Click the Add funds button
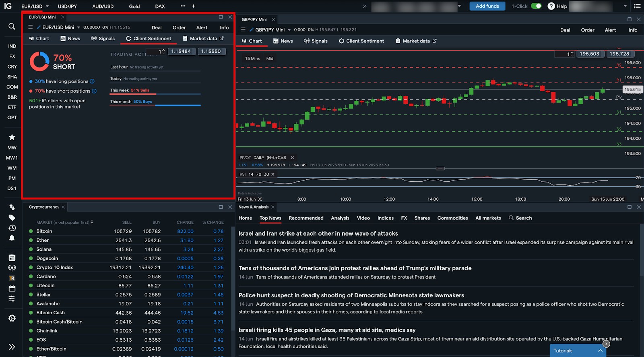The image size is (644, 357). click(x=487, y=6)
